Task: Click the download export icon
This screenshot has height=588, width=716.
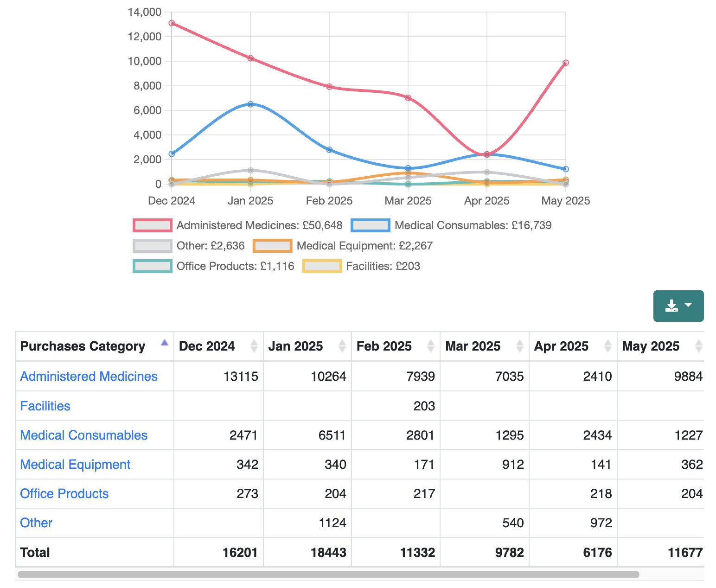Action: click(x=672, y=305)
